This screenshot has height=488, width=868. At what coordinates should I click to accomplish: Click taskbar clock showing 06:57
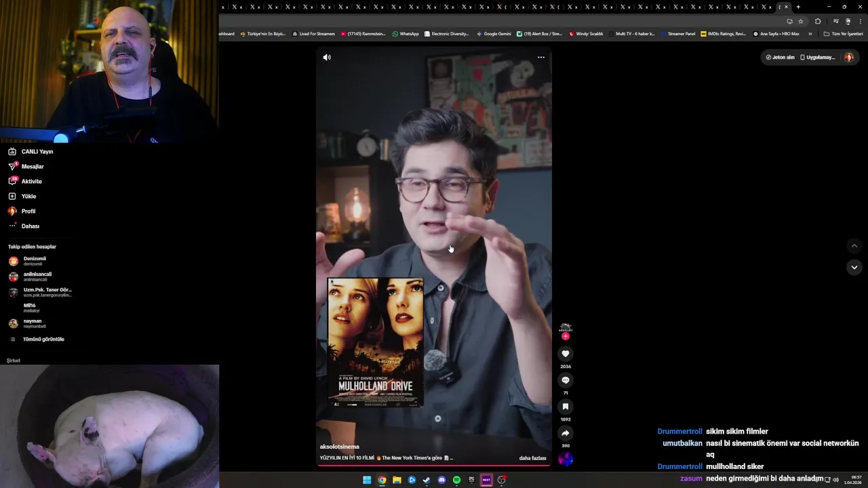tap(853, 480)
